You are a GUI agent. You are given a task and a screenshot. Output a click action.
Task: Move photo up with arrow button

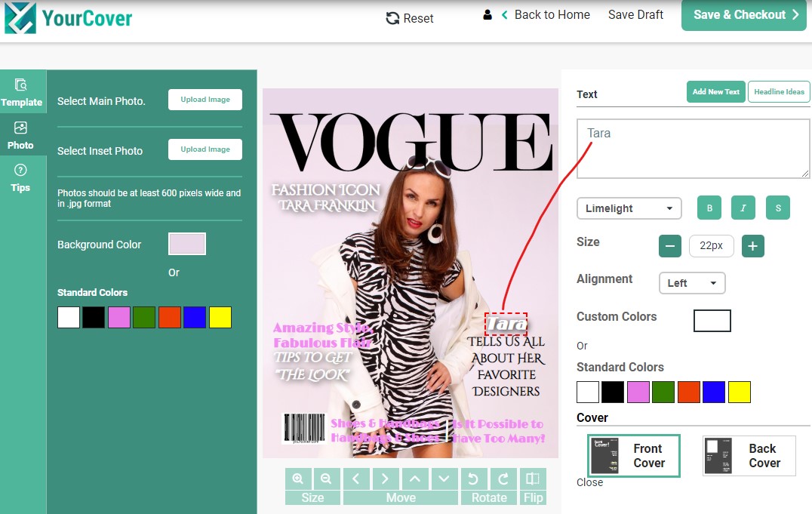tap(415, 479)
